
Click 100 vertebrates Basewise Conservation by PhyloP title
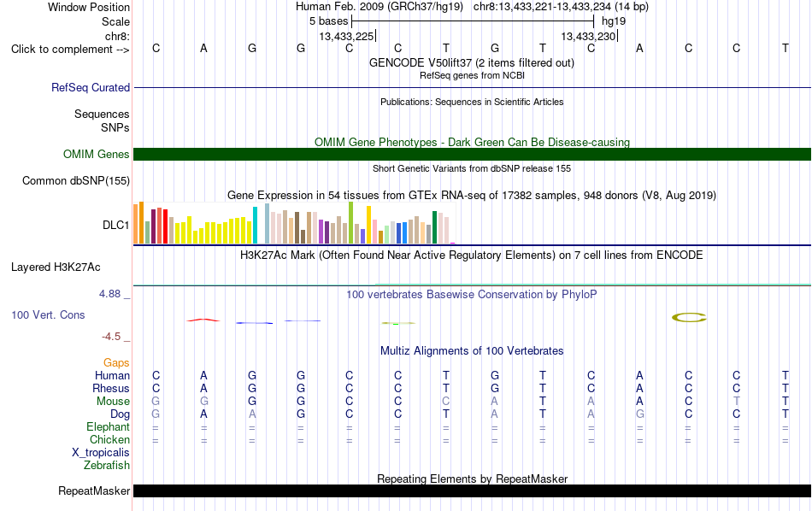coord(472,294)
